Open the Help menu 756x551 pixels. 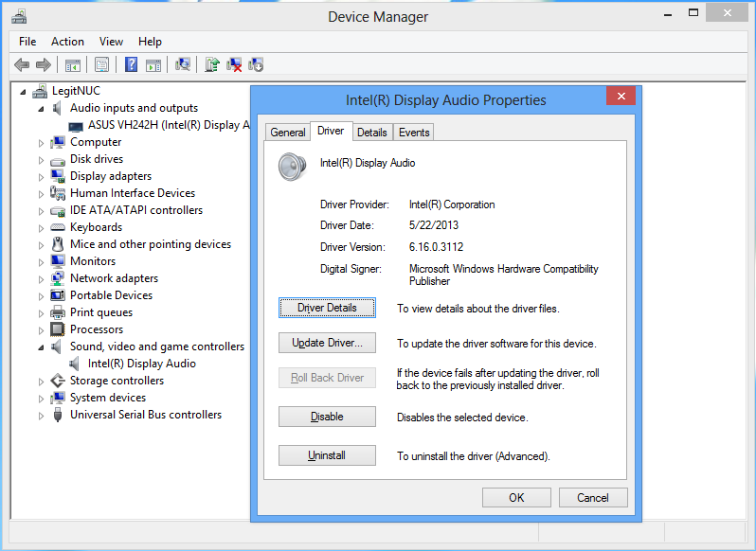click(150, 42)
